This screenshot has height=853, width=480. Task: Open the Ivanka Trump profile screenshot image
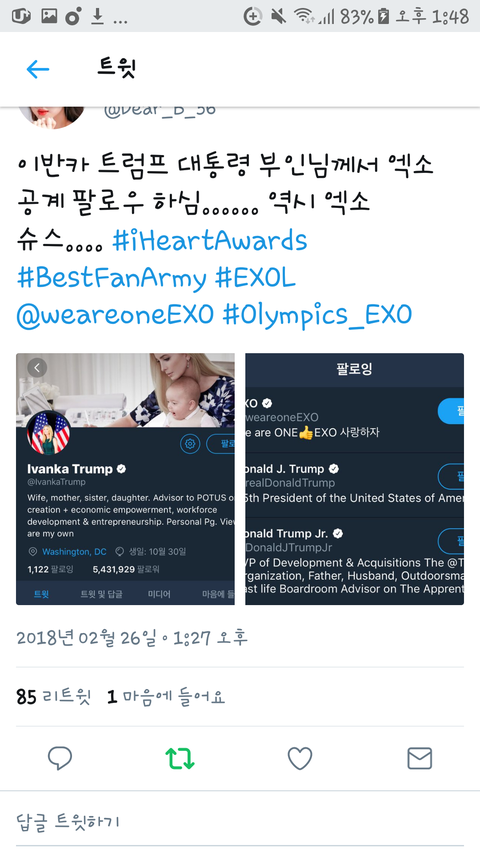[125, 479]
